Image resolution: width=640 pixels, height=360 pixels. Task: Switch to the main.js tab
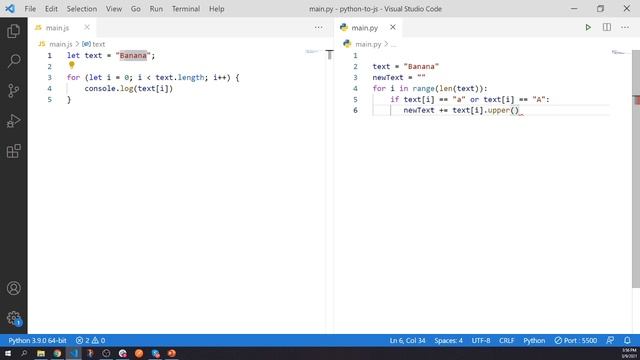coord(57,28)
